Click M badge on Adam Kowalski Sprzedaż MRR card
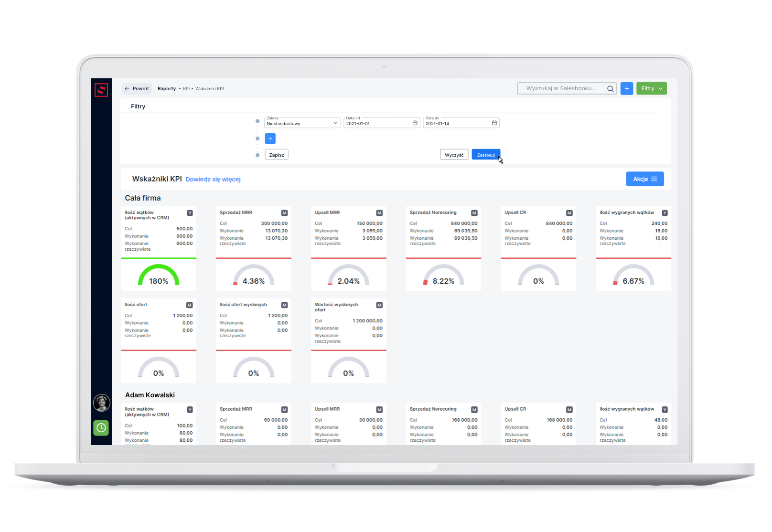772x532 pixels. (285, 410)
